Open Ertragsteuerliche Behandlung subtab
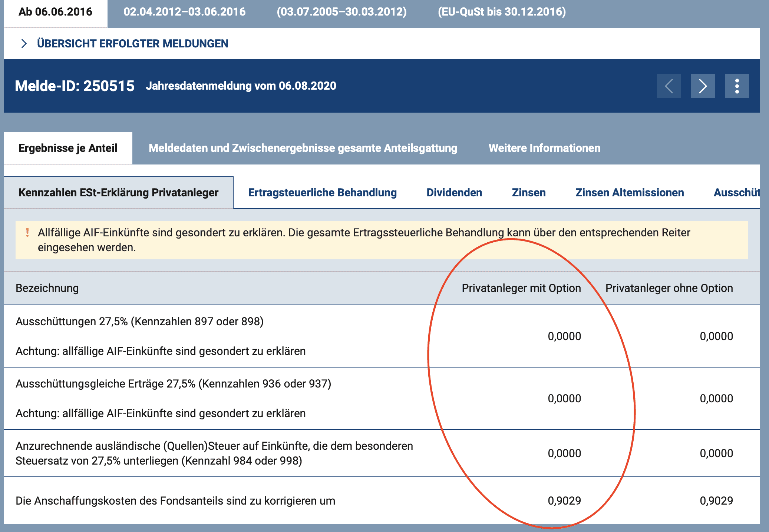The image size is (769, 532). (x=322, y=193)
